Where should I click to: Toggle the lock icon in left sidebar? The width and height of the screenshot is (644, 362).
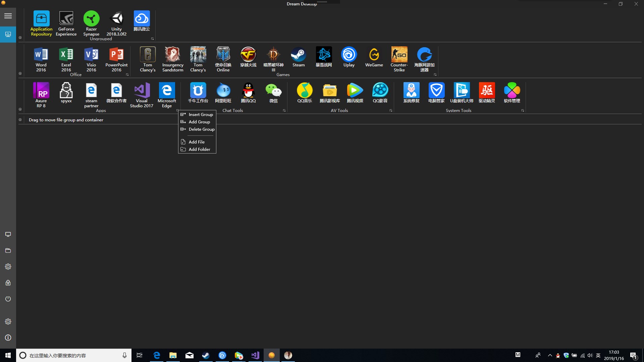tap(8, 283)
